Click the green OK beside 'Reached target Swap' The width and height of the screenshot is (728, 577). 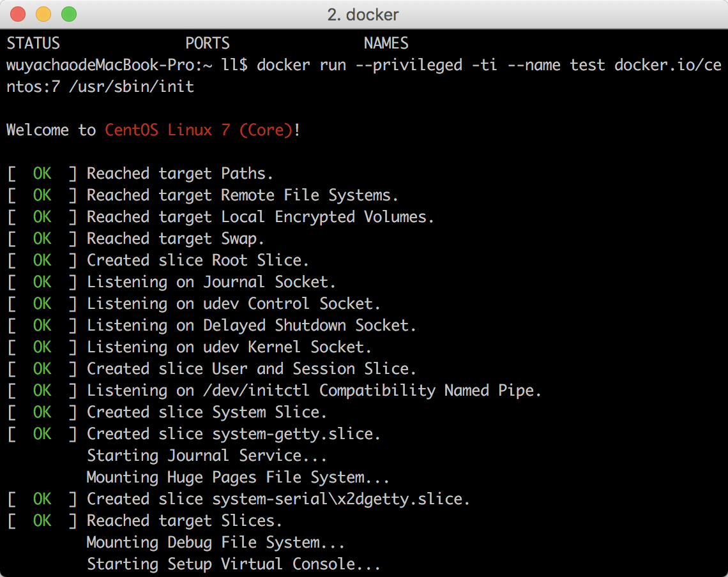tap(42, 239)
